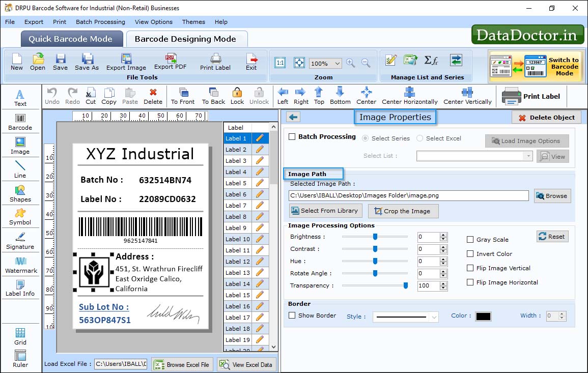The image size is (588, 373).
Task: Click the Delete Object button
Action: [546, 118]
